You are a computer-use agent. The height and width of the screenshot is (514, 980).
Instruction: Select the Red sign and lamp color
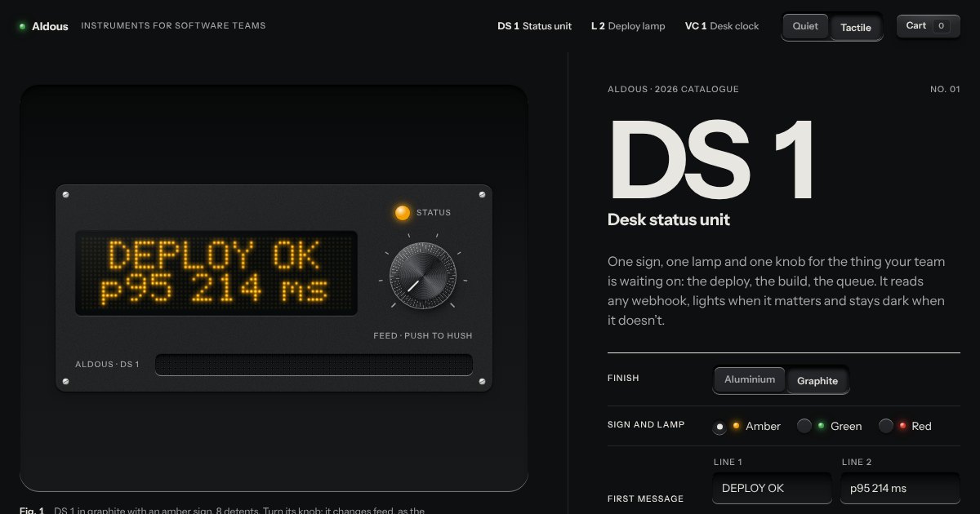click(x=905, y=426)
